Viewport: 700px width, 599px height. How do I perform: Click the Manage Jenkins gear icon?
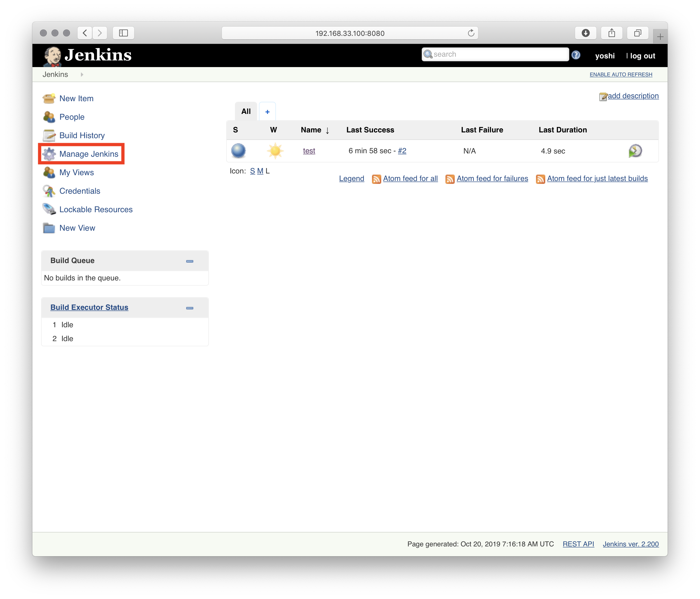tap(49, 154)
